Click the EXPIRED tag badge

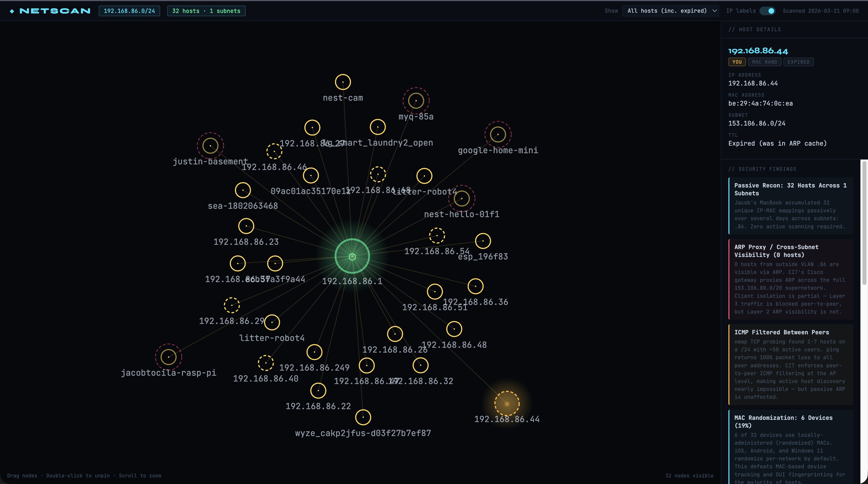[x=798, y=62]
